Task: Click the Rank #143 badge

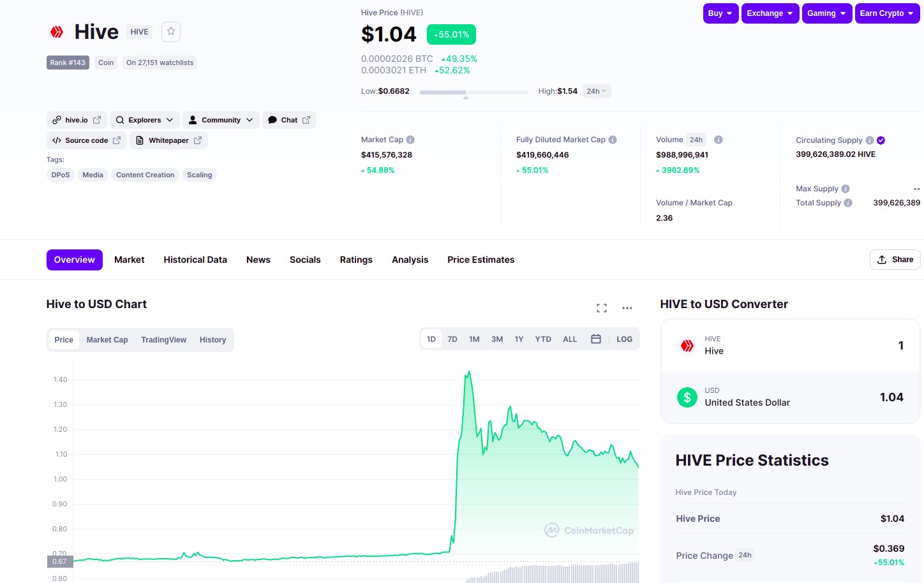Action: pos(68,63)
